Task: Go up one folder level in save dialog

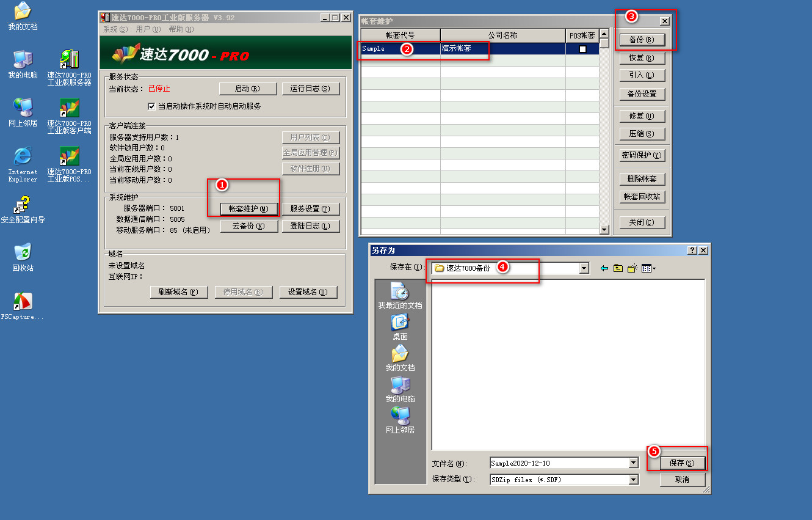Action: click(x=618, y=268)
